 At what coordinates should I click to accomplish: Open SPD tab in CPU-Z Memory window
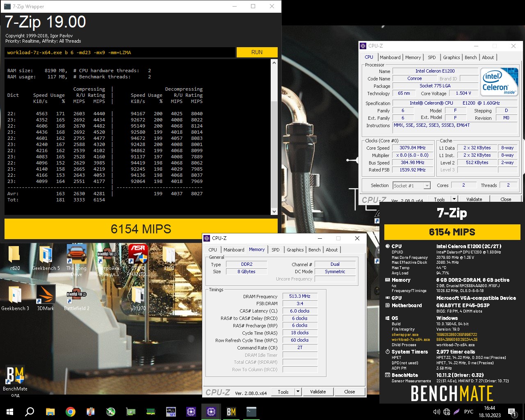(x=276, y=250)
